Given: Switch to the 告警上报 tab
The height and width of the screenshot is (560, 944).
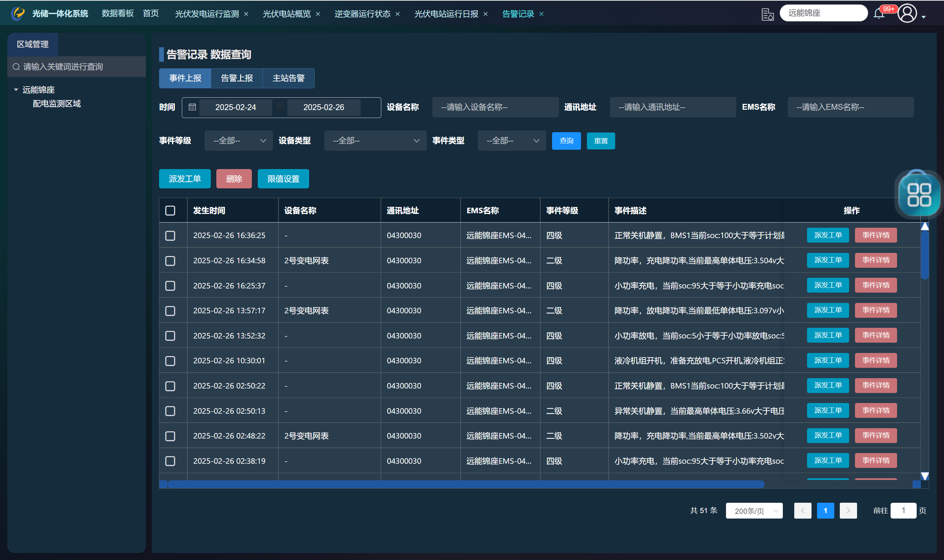Looking at the screenshot, I should (x=237, y=78).
